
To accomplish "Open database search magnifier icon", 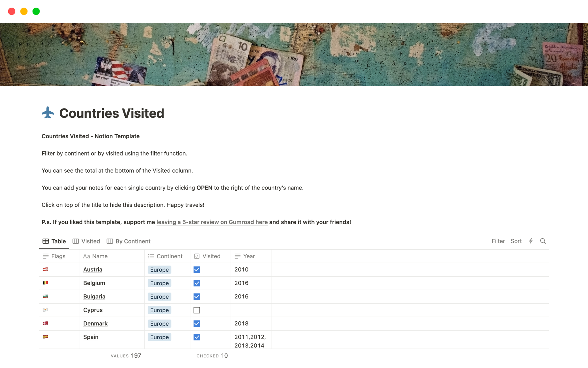I will tap(543, 241).
